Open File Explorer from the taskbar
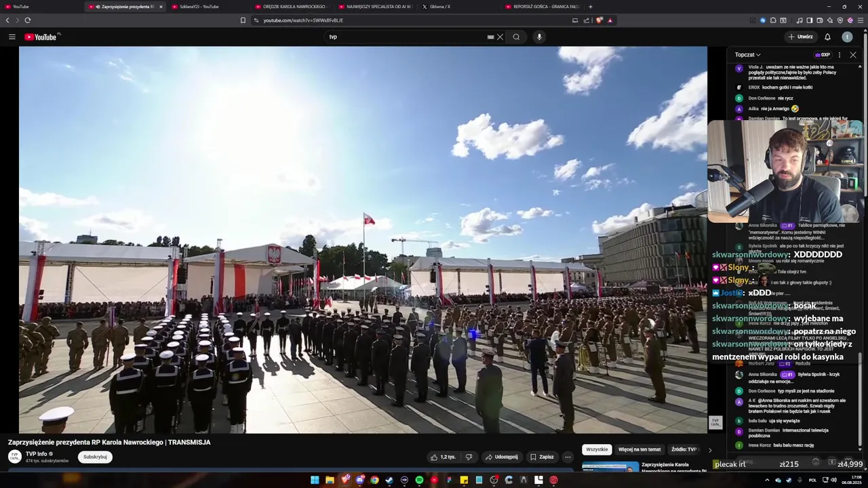The image size is (868, 488). point(330,480)
